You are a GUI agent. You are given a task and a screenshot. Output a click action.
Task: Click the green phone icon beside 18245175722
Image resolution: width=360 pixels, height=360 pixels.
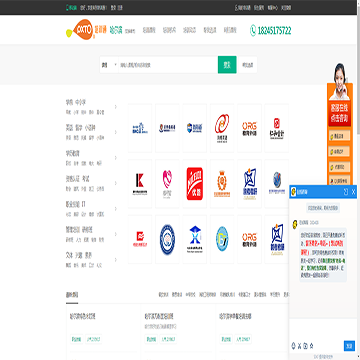253,31
